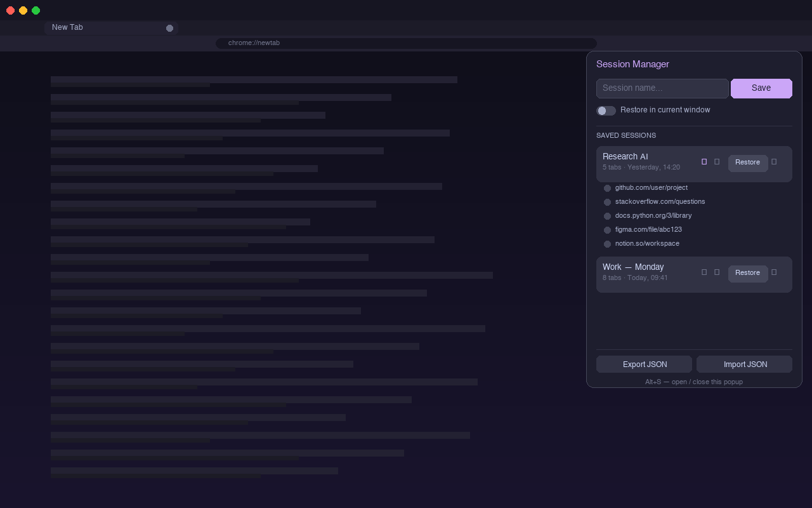Click the SAVED SESSIONS label

coord(626,136)
